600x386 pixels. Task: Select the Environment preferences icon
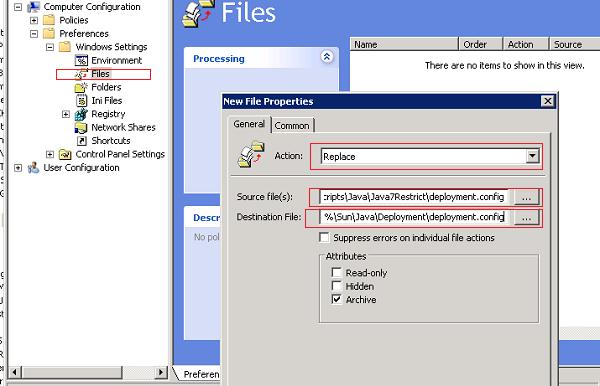pyautogui.click(x=81, y=60)
